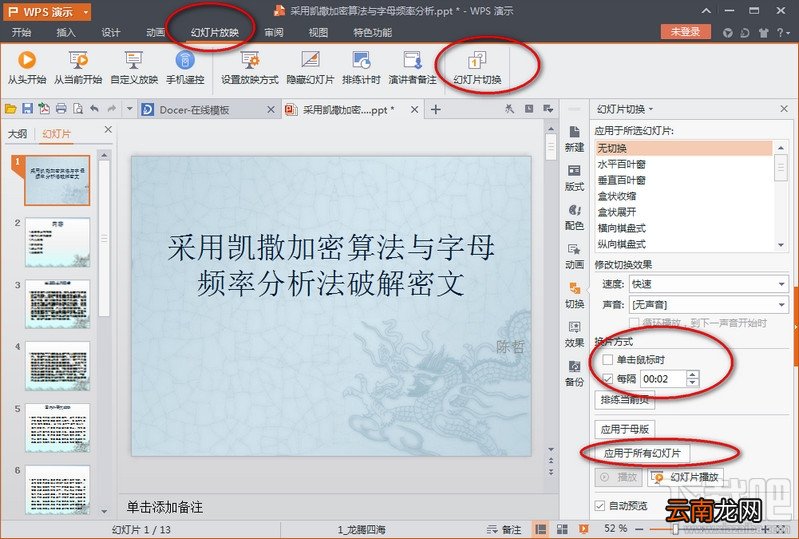This screenshot has width=799, height=539.
Task: Open 演讲者备注 speaker notes
Action: (412, 67)
